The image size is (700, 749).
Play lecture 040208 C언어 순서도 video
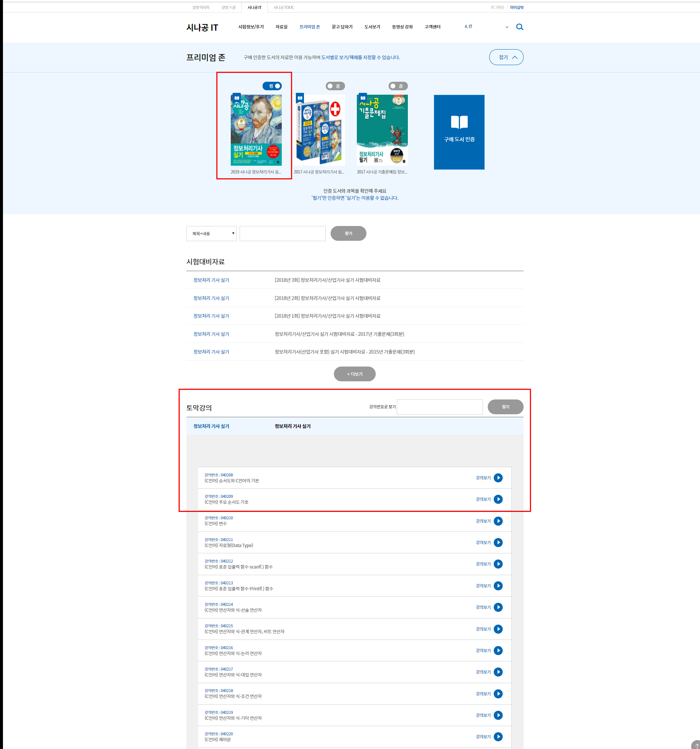(498, 478)
